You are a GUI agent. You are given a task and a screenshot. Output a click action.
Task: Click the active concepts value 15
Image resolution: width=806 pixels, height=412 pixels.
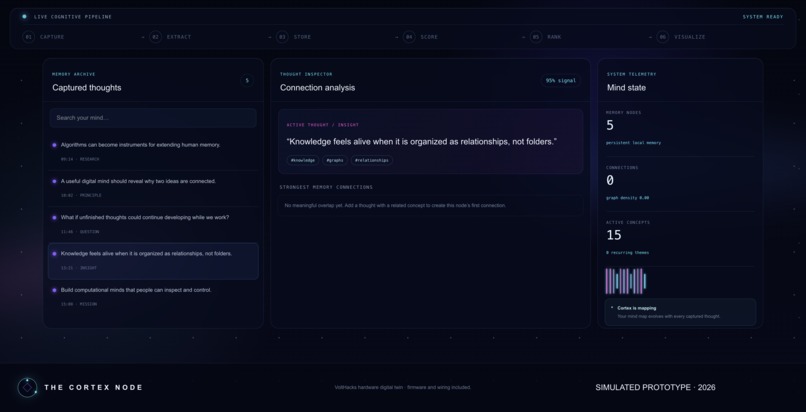point(614,235)
